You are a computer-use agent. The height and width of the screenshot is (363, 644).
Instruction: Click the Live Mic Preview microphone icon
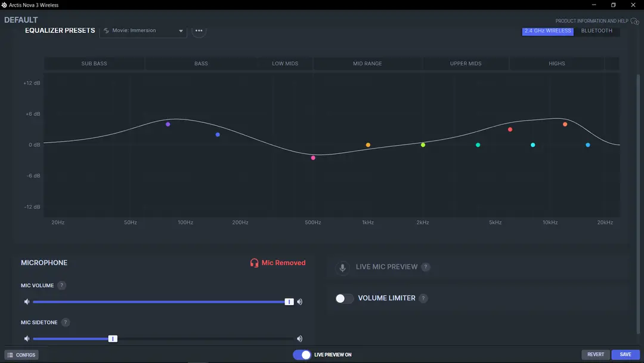pyautogui.click(x=342, y=267)
